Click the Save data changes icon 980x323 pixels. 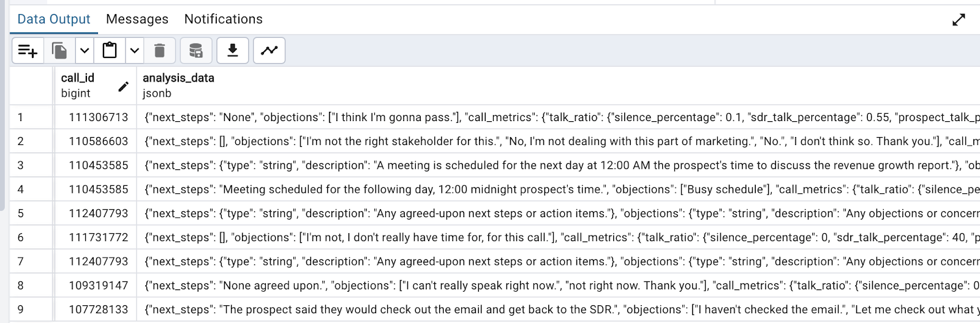pos(196,51)
